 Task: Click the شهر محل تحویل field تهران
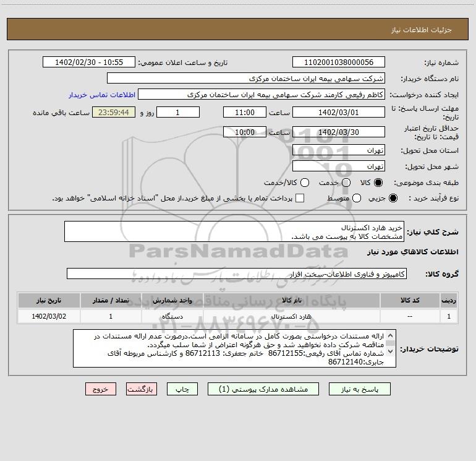(x=339, y=166)
